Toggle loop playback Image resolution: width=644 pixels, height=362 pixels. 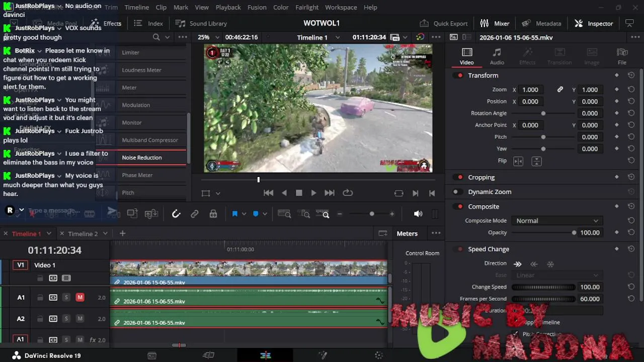click(x=348, y=193)
